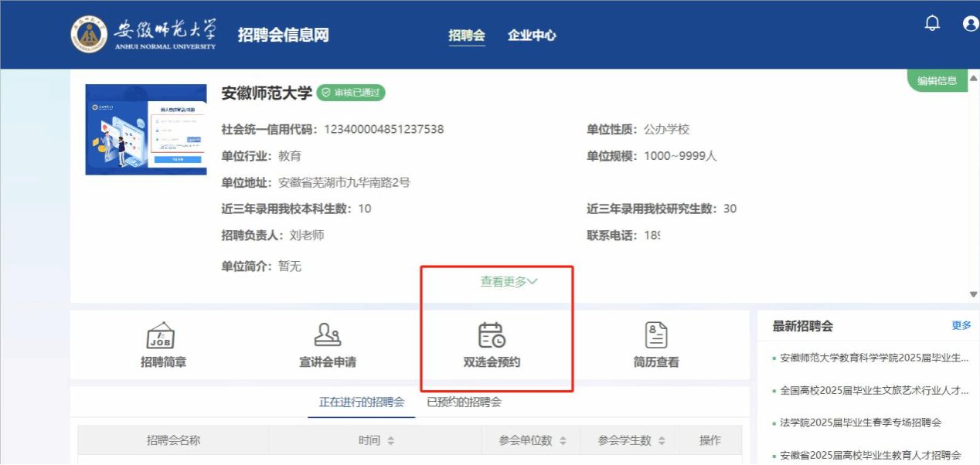The image size is (980, 465).
Task: Click the 刘老师 recruiter name
Action: (307, 235)
